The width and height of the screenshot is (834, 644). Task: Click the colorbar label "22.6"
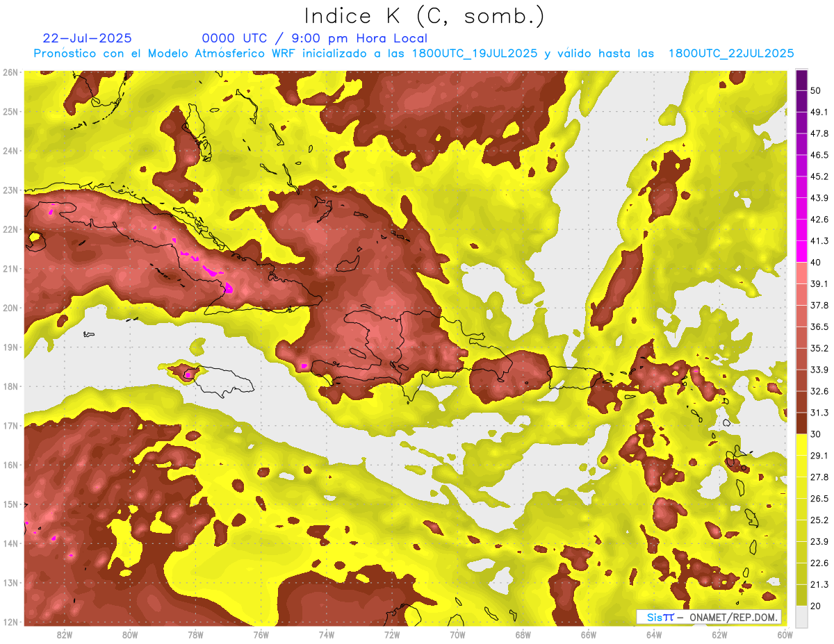coord(819,563)
